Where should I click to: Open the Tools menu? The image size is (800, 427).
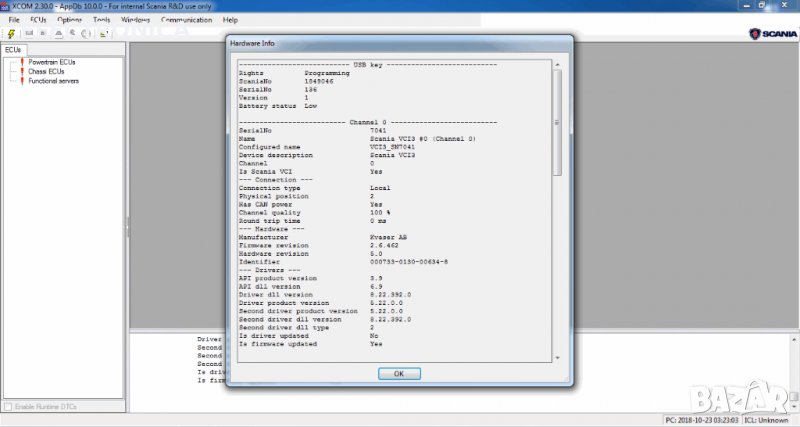(101, 19)
